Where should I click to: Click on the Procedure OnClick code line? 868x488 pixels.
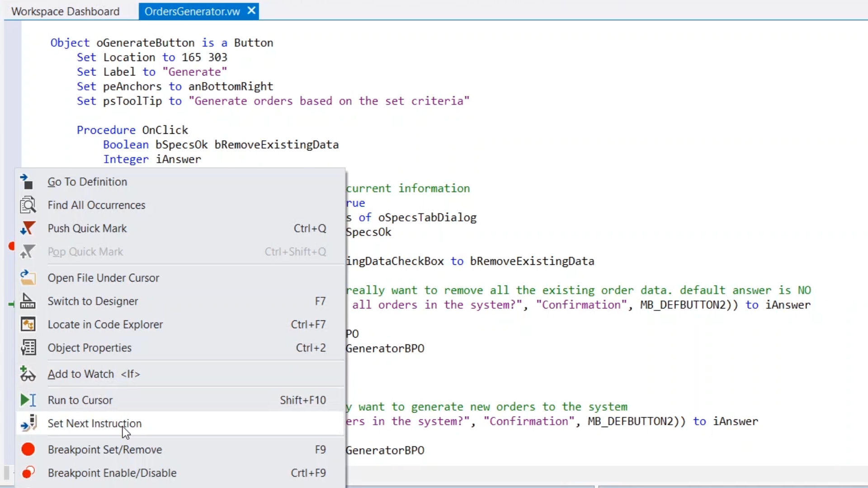tap(132, 130)
